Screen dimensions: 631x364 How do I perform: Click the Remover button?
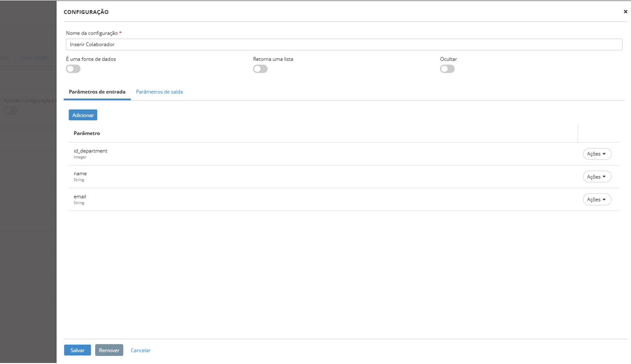point(109,350)
